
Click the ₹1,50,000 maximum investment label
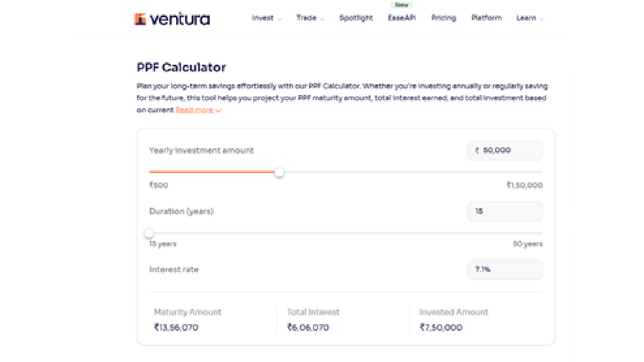(524, 185)
